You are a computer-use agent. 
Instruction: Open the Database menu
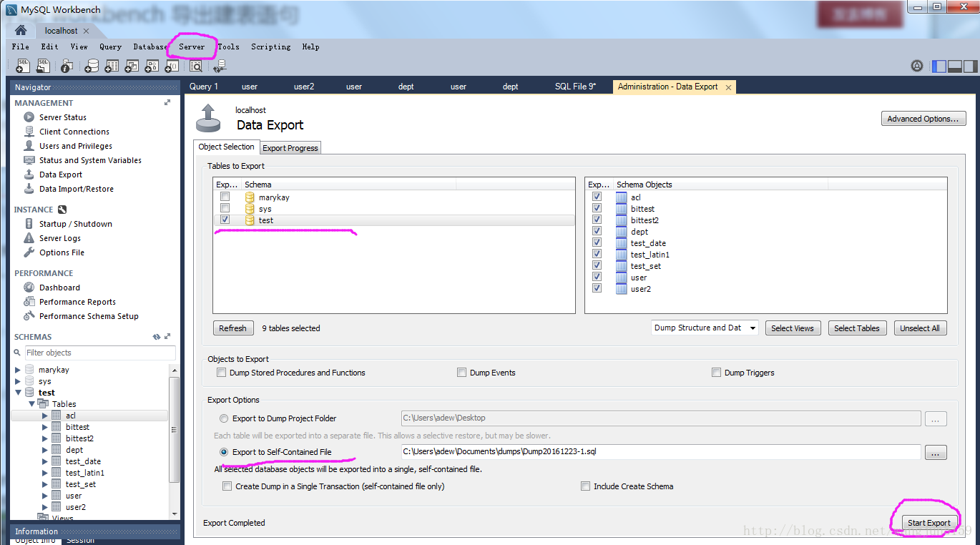(x=150, y=46)
